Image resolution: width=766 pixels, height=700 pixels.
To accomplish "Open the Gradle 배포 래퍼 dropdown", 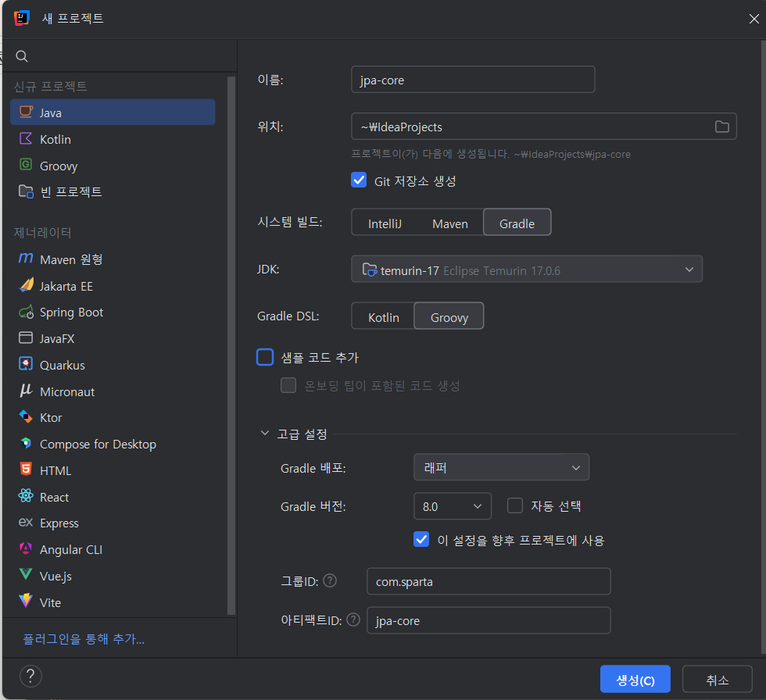I will coord(501,467).
